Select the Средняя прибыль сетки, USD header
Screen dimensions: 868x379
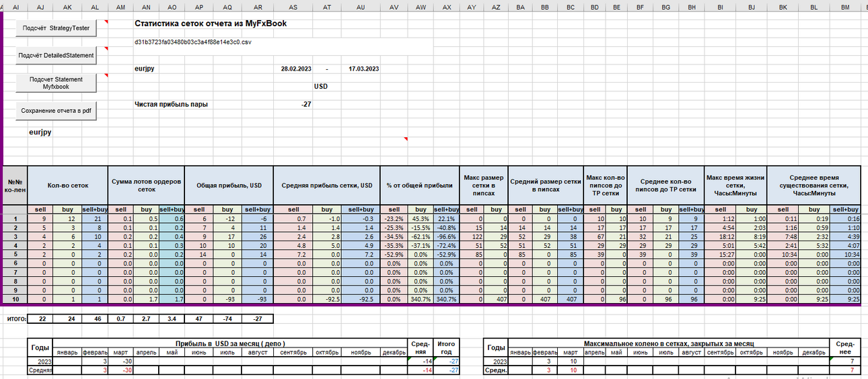pyautogui.click(x=326, y=185)
